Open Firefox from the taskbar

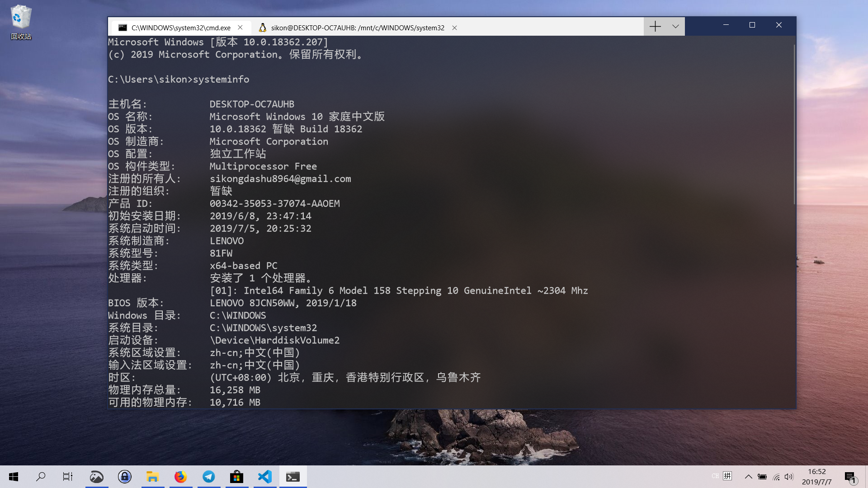pos(180,477)
